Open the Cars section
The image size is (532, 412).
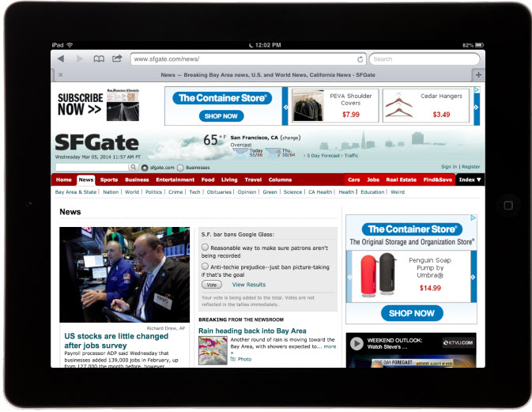[353, 180]
